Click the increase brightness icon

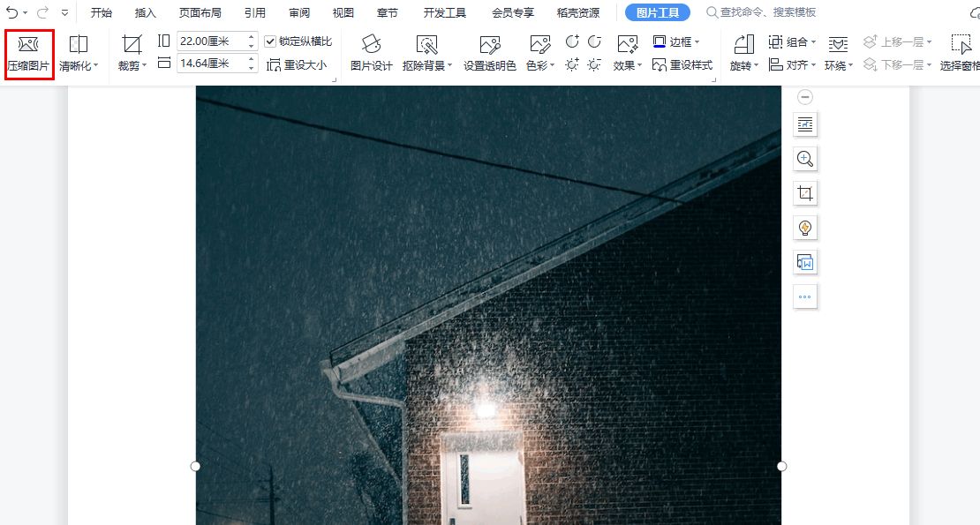(x=572, y=64)
